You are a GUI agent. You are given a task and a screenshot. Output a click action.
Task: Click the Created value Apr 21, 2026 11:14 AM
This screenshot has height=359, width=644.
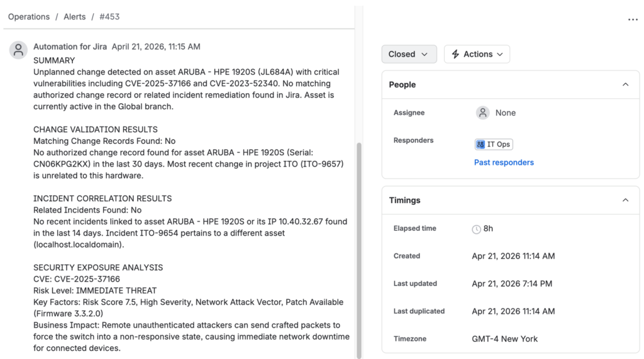(x=513, y=256)
